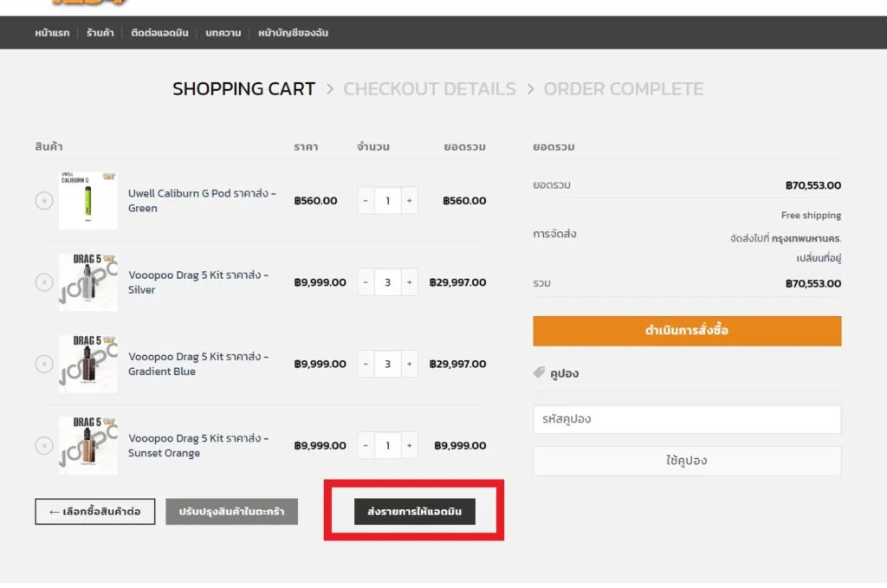The width and height of the screenshot is (887, 588).
Task: Increase quantity of Uwell Caliburn G Pod
Action: tap(409, 201)
